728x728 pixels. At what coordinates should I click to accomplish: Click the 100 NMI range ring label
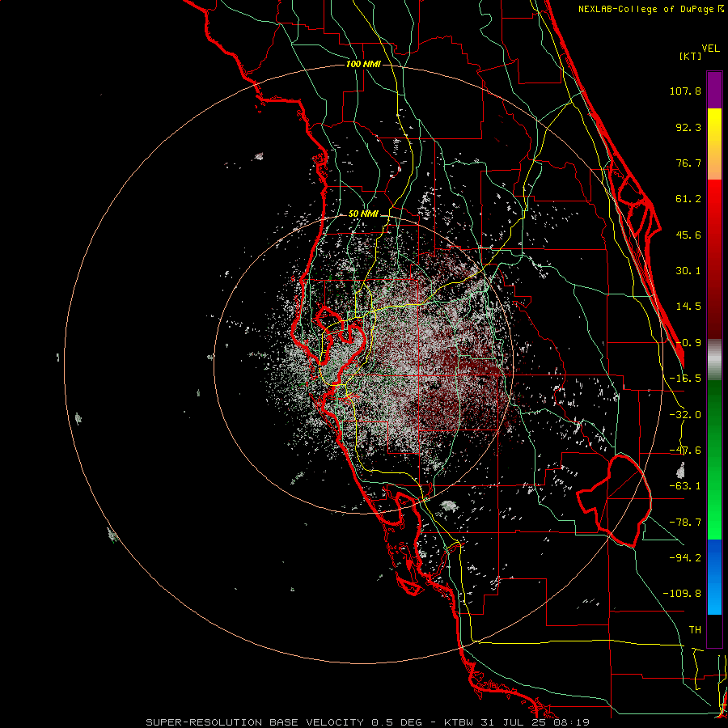tap(363, 64)
